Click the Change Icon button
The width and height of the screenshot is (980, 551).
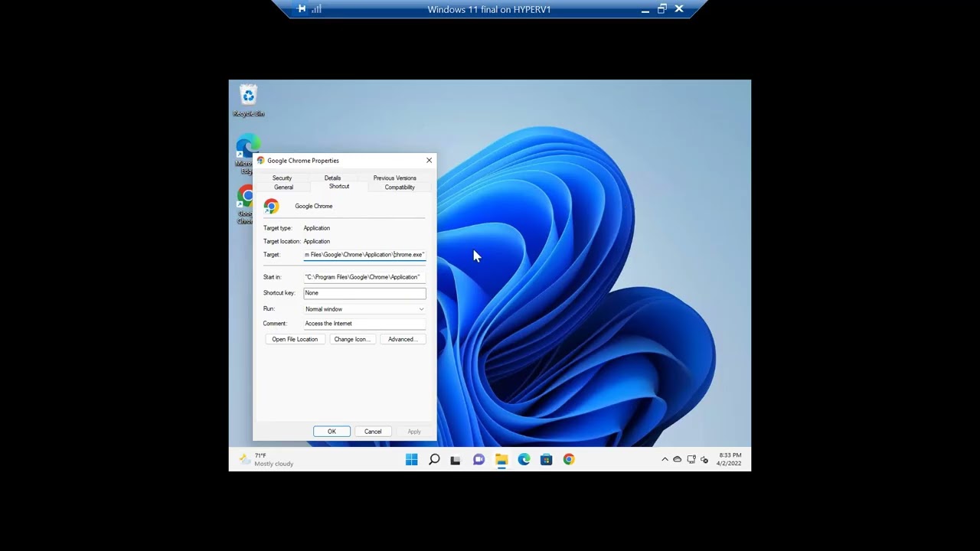(x=351, y=339)
